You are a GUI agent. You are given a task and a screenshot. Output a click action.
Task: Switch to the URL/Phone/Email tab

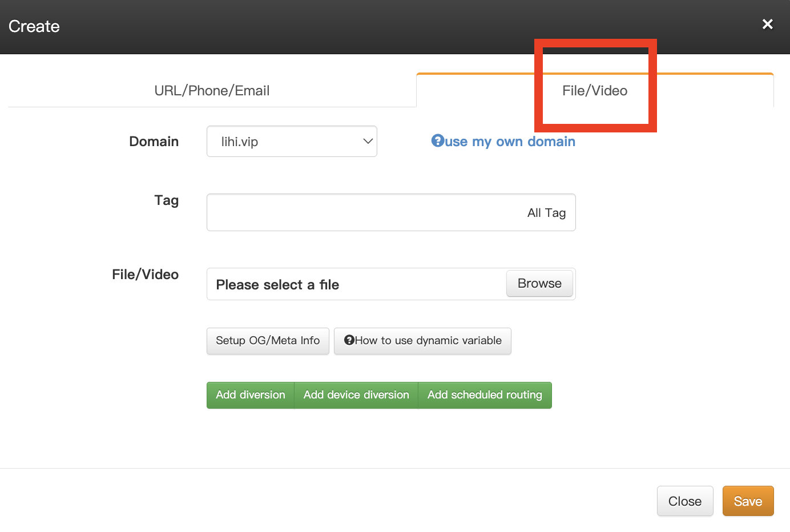click(212, 91)
